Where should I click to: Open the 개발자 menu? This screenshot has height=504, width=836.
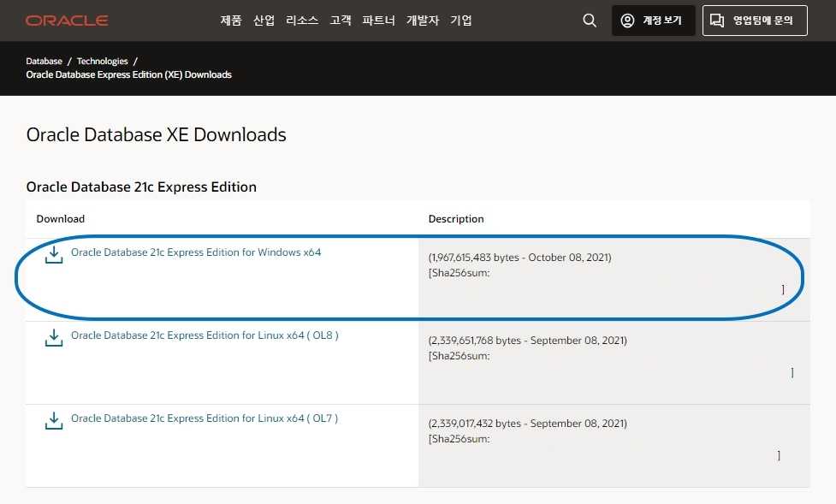point(422,21)
